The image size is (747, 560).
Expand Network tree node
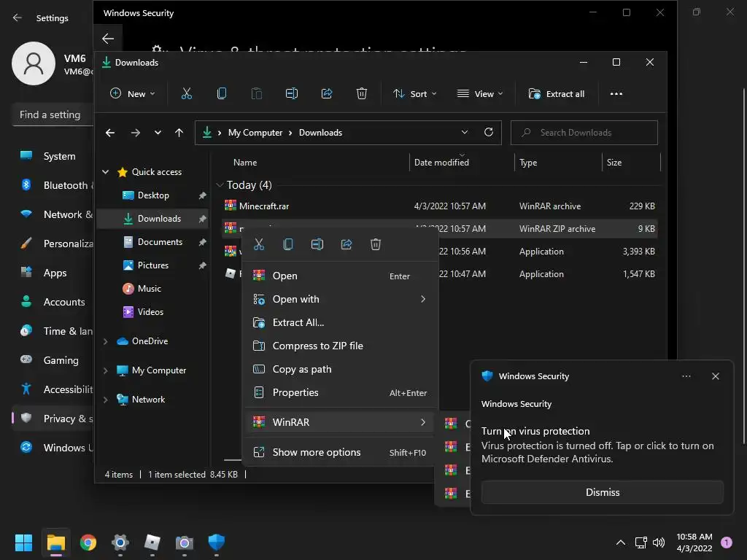[x=105, y=400]
